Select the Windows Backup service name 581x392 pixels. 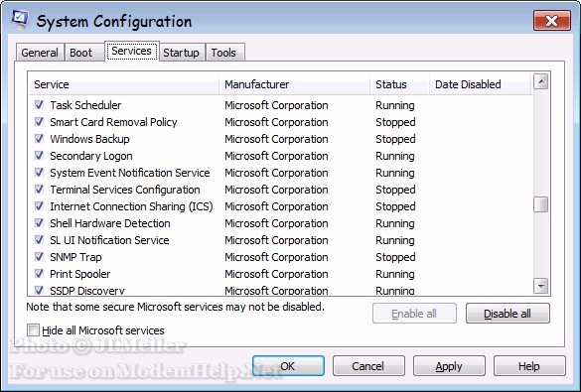(89, 139)
